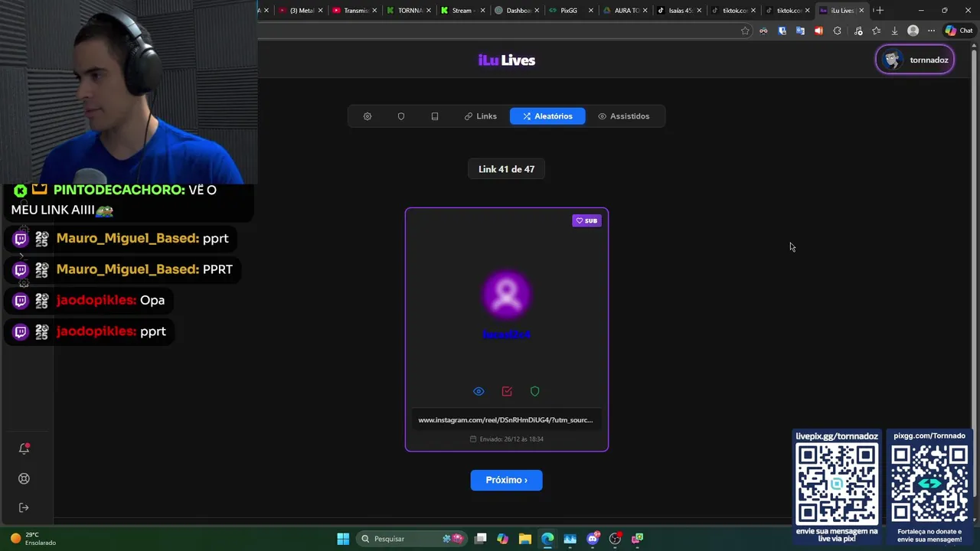Click the iLu Lives logo
The height and width of the screenshot is (551, 980).
(x=506, y=60)
